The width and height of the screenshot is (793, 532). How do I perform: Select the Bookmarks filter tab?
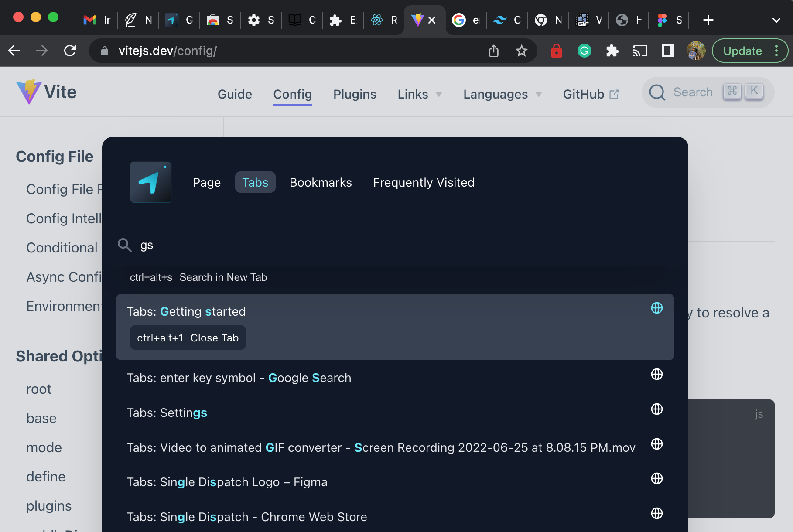pyautogui.click(x=321, y=182)
